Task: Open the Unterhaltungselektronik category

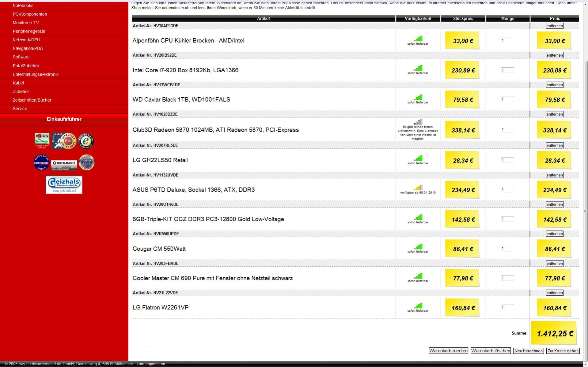Action: 36,74
